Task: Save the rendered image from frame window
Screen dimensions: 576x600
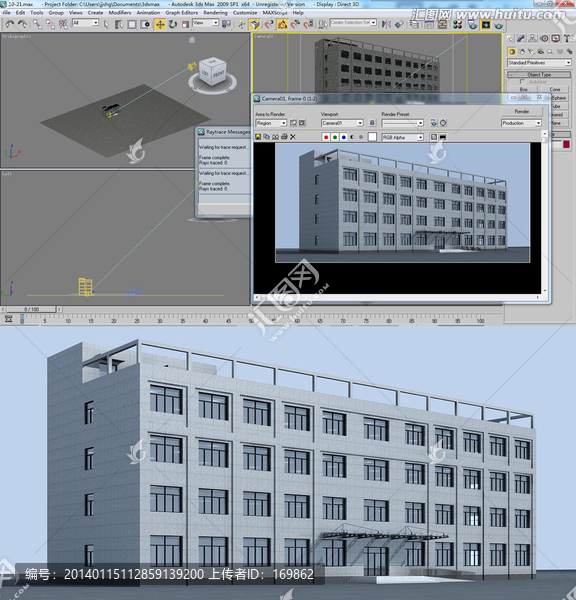Action: (x=258, y=137)
